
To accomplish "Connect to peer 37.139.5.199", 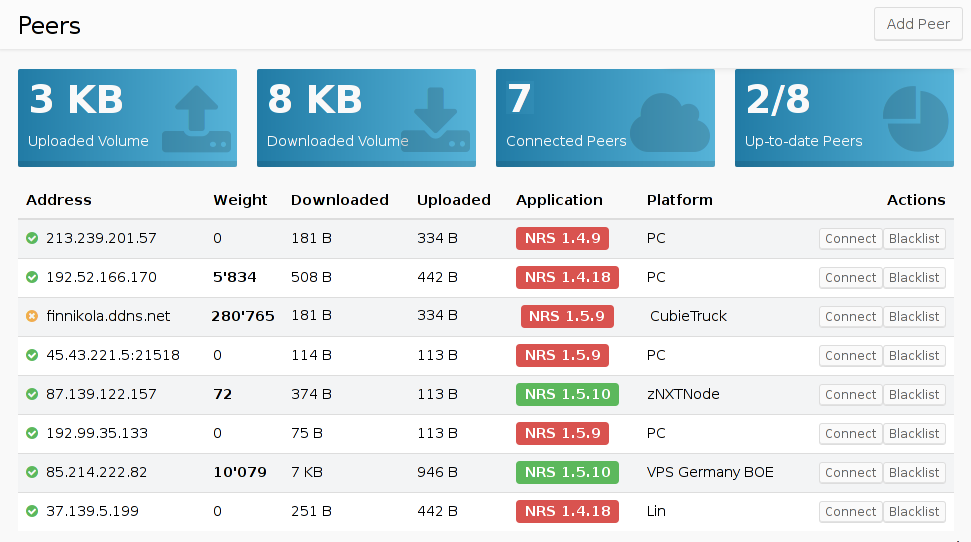I will click(x=850, y=512).
